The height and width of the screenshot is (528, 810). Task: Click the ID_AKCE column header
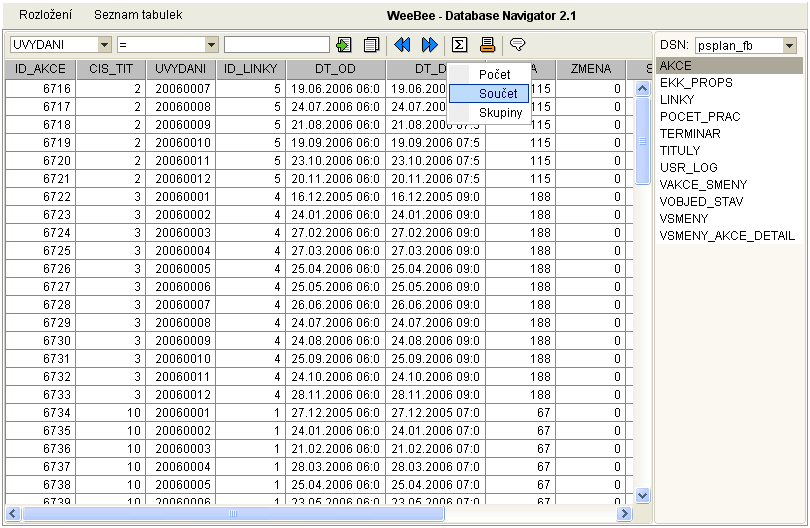coord(40,69)
